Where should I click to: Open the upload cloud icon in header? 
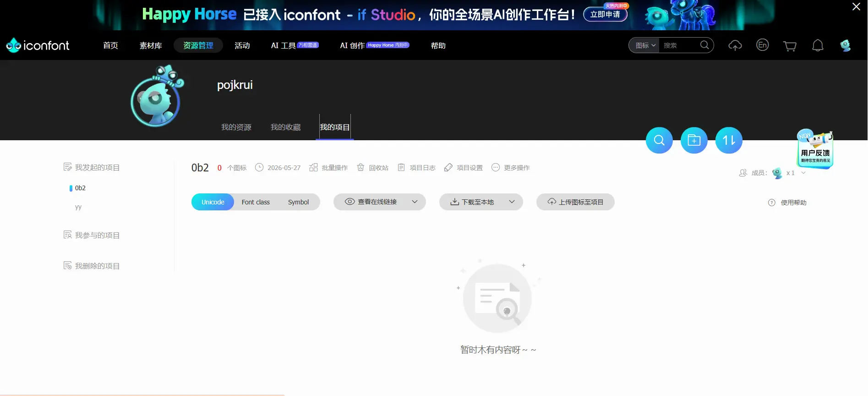(735, 45)
